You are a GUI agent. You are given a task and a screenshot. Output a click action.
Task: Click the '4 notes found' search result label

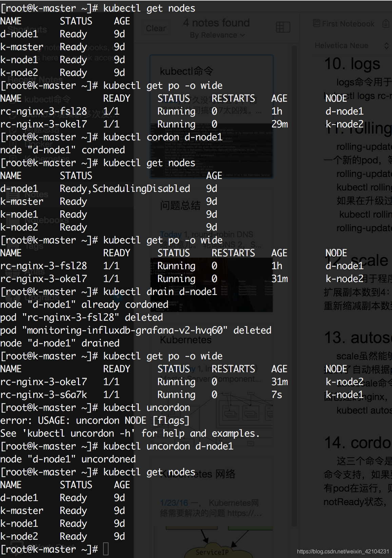pos(216,23)
